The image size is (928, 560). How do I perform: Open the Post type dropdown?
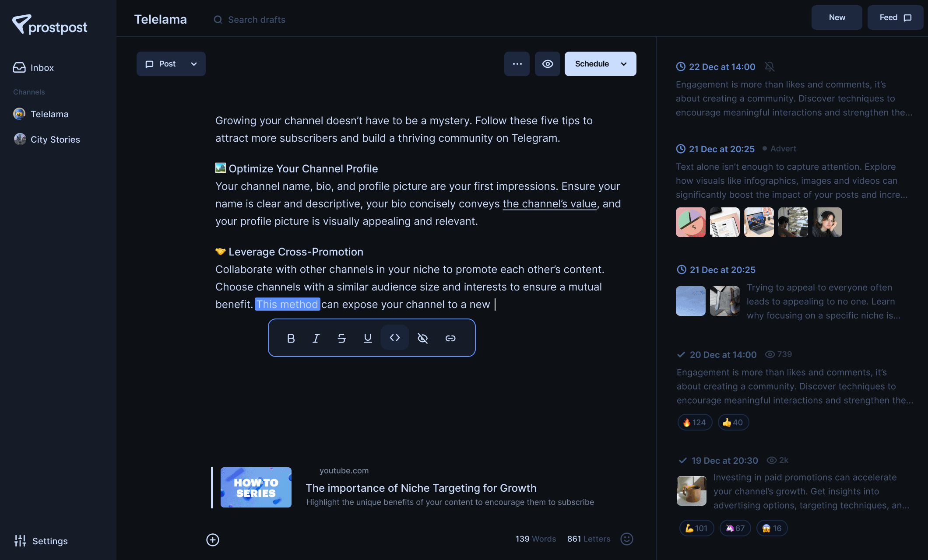pyautogui.click(x=171, y=64)
